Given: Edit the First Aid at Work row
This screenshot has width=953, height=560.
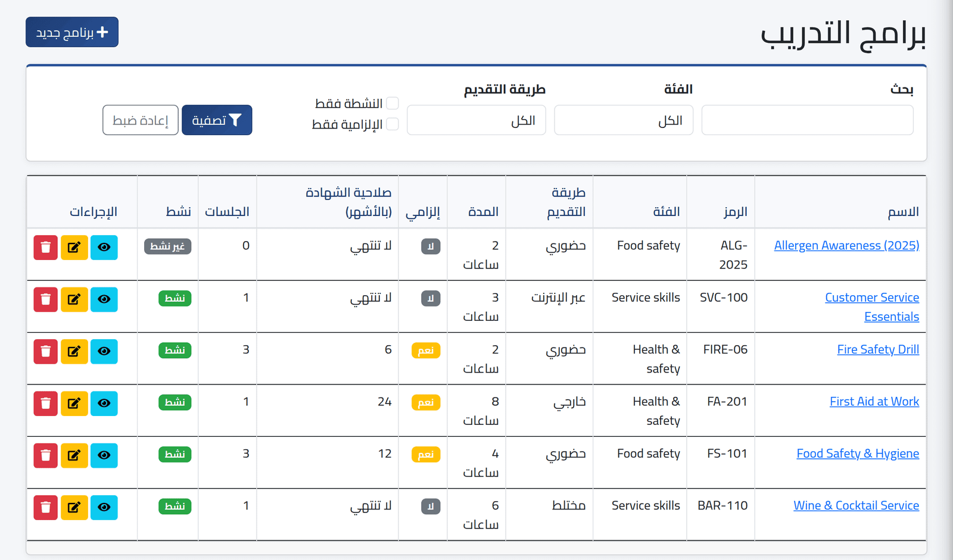Looking at the screenshot, I should click(74, 403).
